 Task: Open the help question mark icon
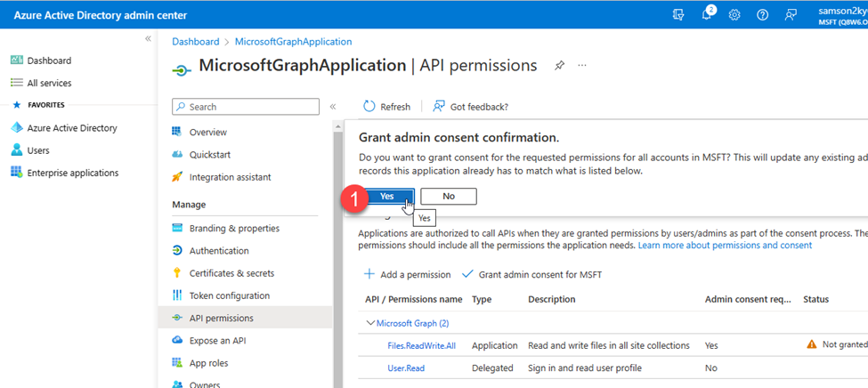coord(762,15)
